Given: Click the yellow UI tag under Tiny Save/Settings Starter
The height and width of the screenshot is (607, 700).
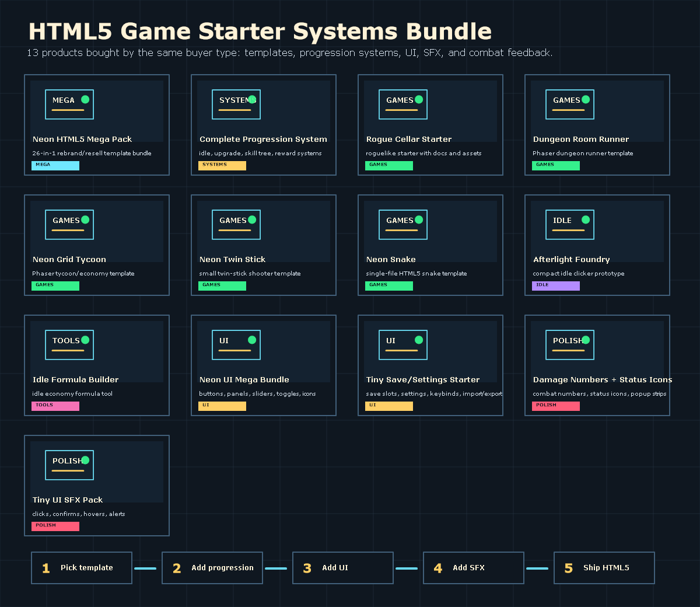Looking at the screenshot, I should click(x=389, y=406).
